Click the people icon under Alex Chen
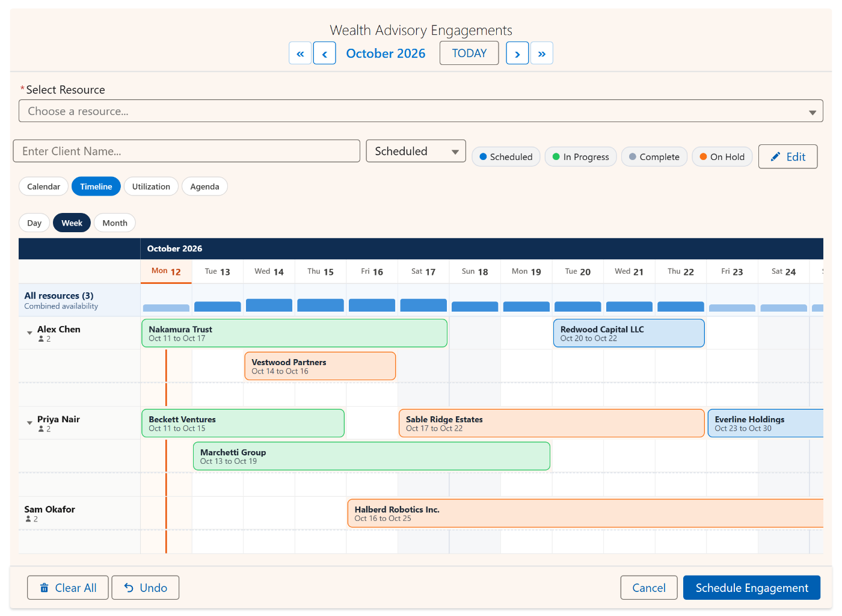This screenshot has height=616, width=842. point(41,339)
